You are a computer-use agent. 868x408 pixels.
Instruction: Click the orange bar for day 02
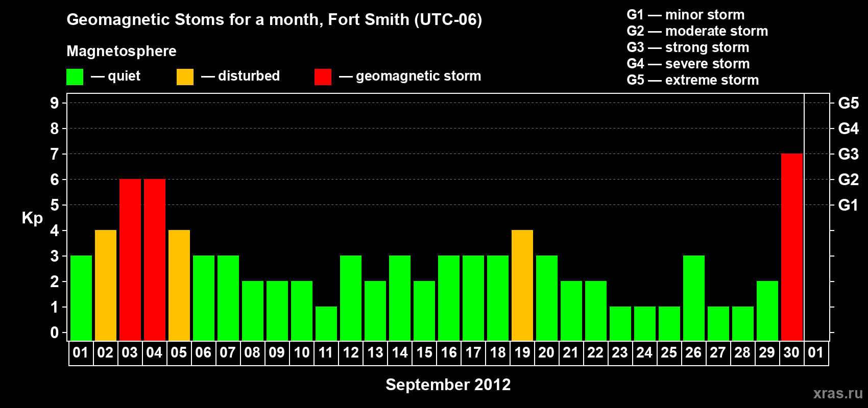[x=106, y=285]
